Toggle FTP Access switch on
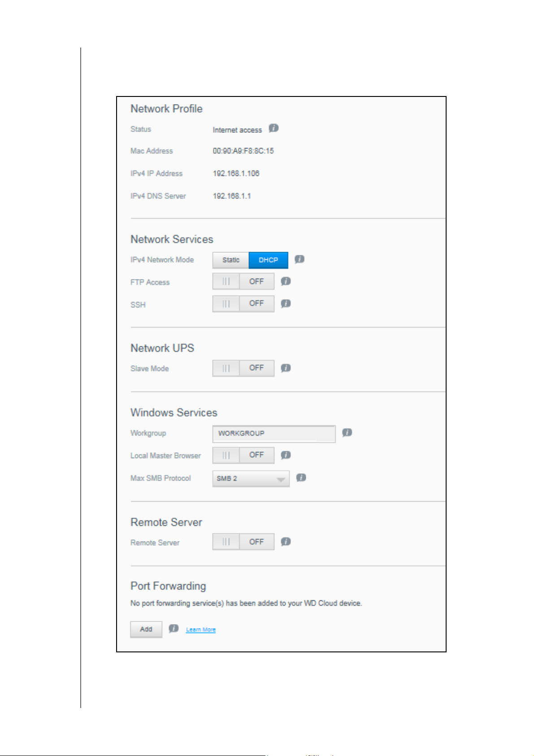 243,281
